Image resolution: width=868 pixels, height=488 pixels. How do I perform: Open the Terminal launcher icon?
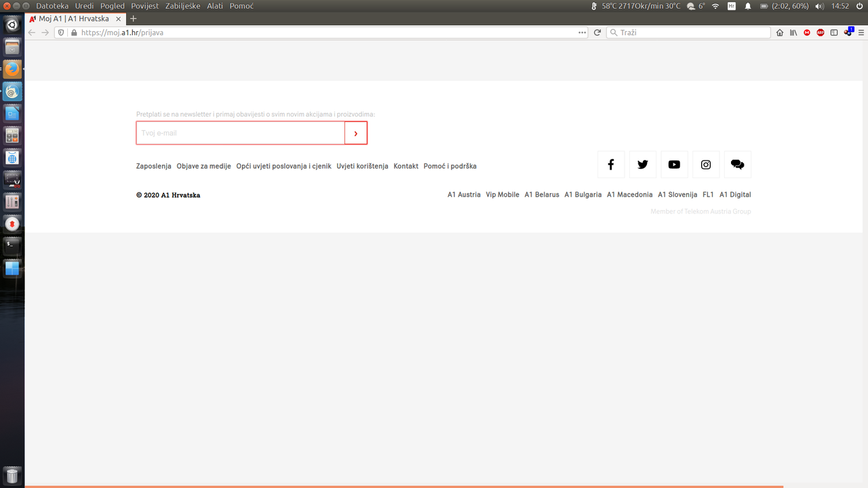tap(12, 245)
